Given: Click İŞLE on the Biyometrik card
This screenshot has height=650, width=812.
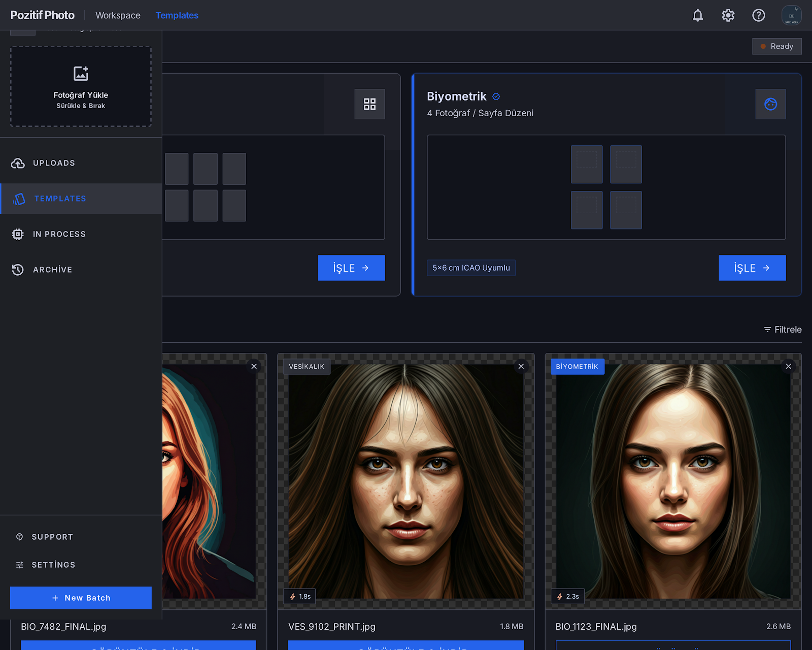Looking at the screenshot, I should coord(752,268).
